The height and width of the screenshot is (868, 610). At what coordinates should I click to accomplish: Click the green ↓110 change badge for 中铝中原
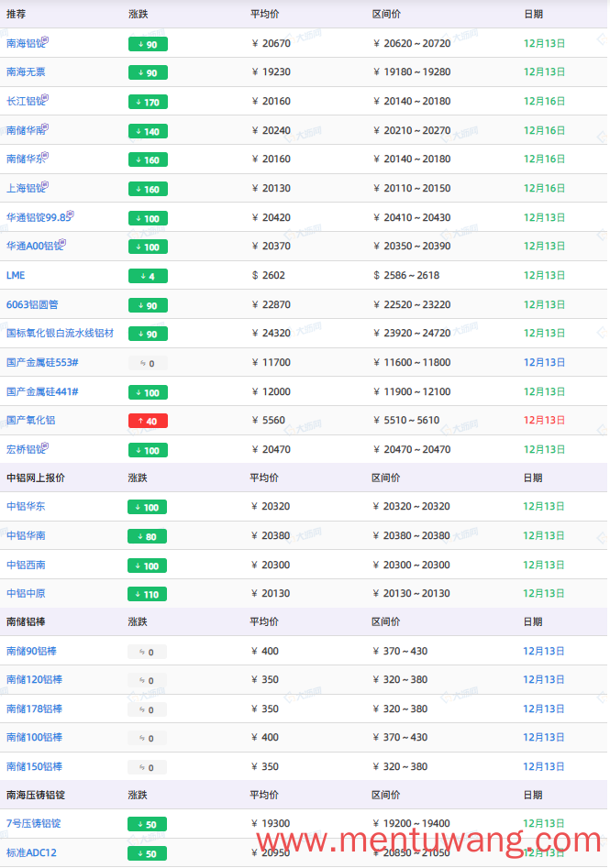(148, 595)
